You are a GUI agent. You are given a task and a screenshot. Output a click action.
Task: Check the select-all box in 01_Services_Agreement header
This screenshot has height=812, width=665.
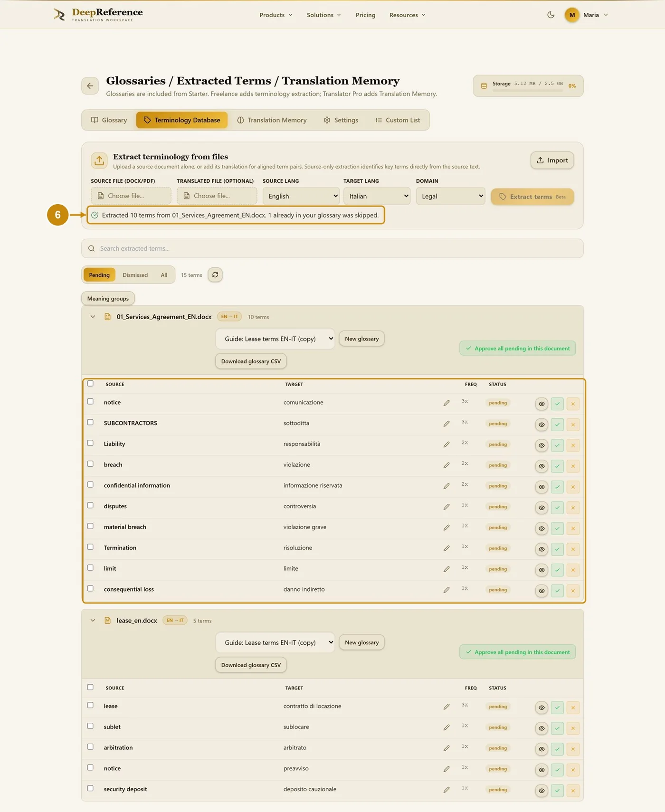tap(90, 384)
